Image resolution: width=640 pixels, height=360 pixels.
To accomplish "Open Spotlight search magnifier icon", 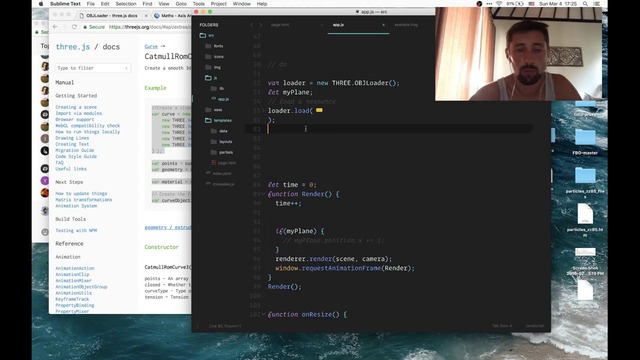I will [x=585, y=4].
